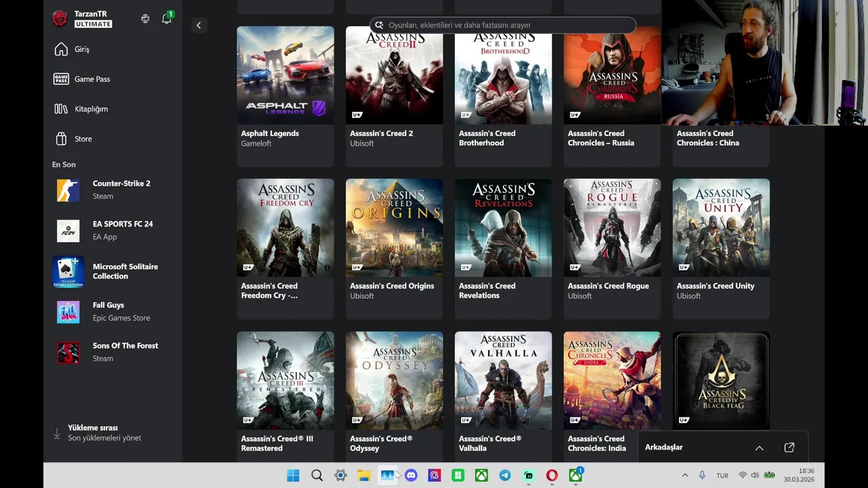Open Yükleme sırası download queue

97,433
